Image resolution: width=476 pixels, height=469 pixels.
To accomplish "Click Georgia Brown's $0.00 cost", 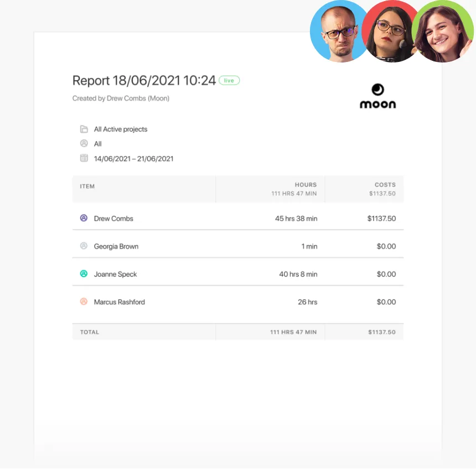I will click(386, 246).
